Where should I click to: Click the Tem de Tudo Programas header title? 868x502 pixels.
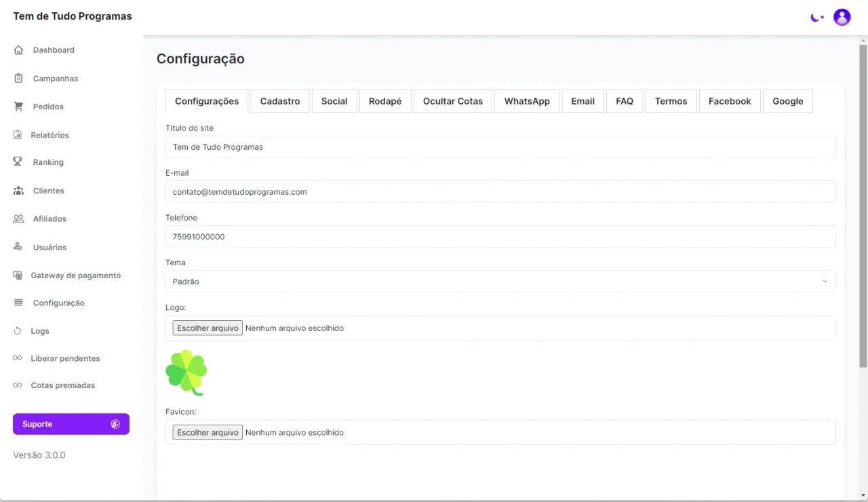click(73, 16)
